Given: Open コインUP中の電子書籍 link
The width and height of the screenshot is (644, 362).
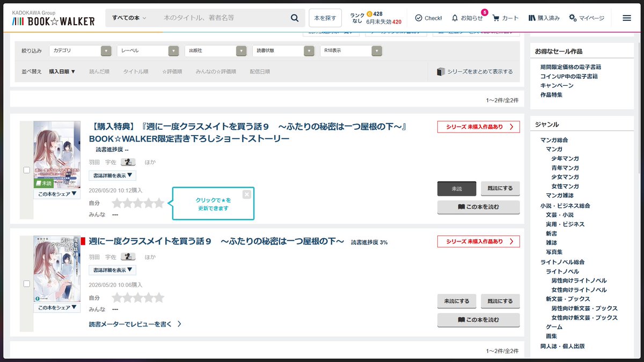Looking at the screenshot, I should click(x=569, y=76).
